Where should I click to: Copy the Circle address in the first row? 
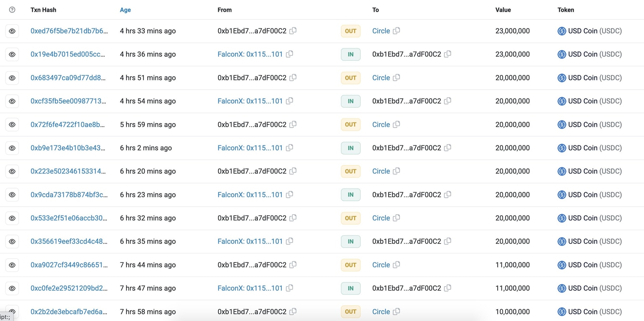click(396, 31)
